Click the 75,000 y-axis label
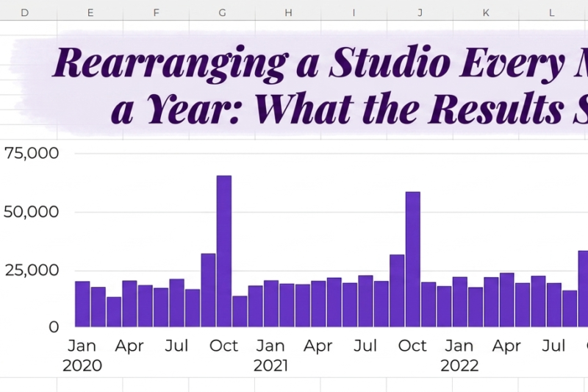 (32, 153)
